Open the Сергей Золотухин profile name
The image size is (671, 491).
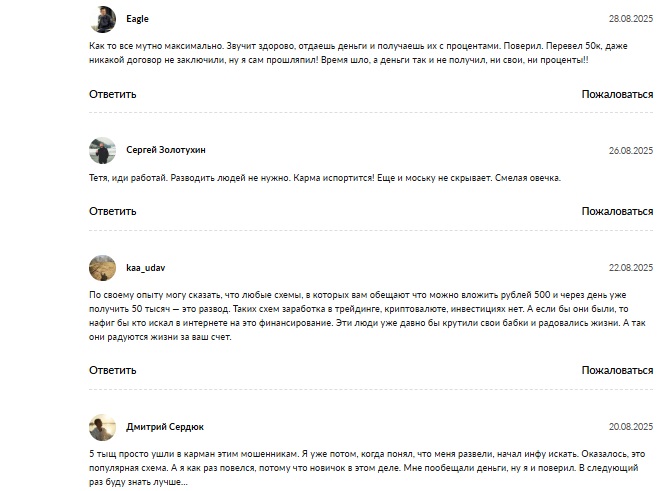click(x=166, y=150)
